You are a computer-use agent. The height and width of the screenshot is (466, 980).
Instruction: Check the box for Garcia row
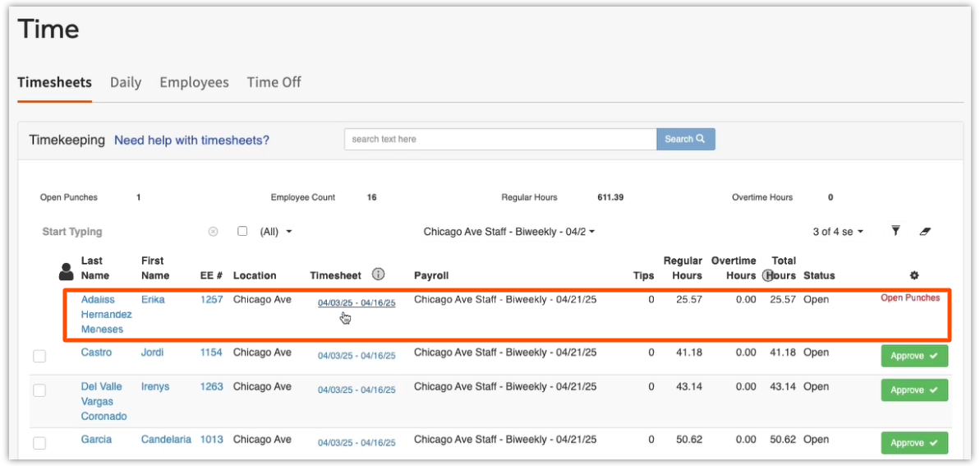point(39,443)
